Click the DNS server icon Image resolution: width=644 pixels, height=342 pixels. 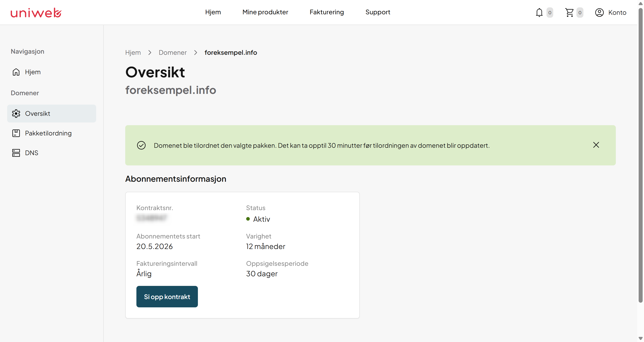[16, 153]
